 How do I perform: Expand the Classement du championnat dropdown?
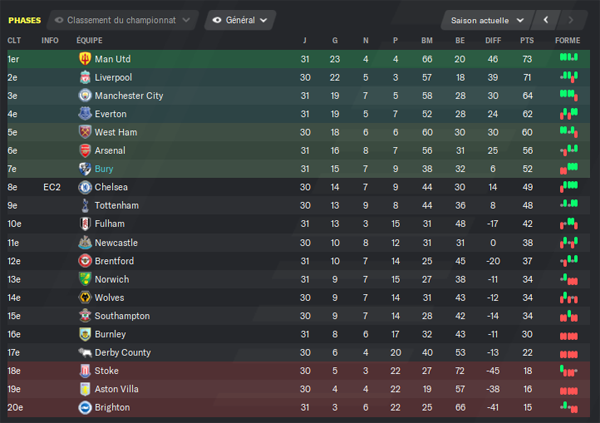pos(122,20)
